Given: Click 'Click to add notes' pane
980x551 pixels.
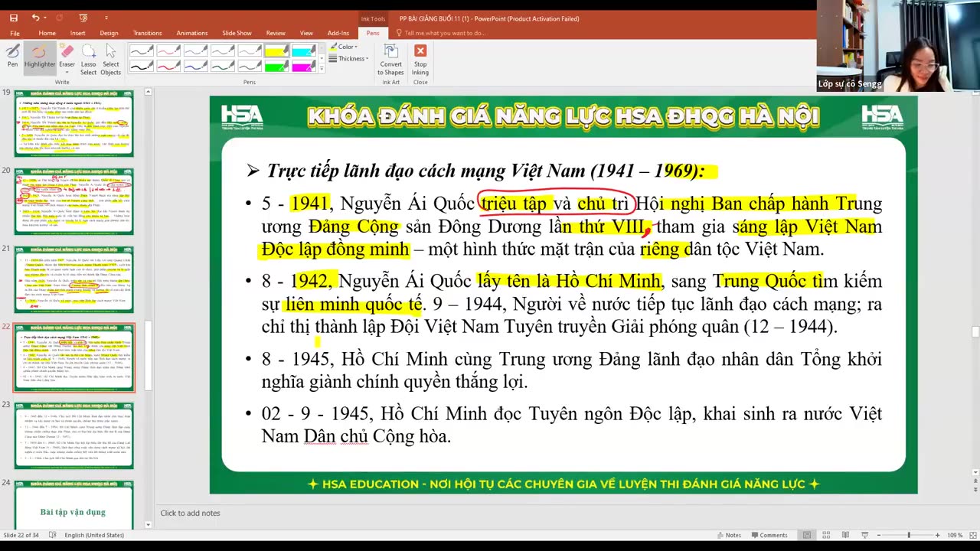Looking at the screenshot, I should click(x=190, y=513).
